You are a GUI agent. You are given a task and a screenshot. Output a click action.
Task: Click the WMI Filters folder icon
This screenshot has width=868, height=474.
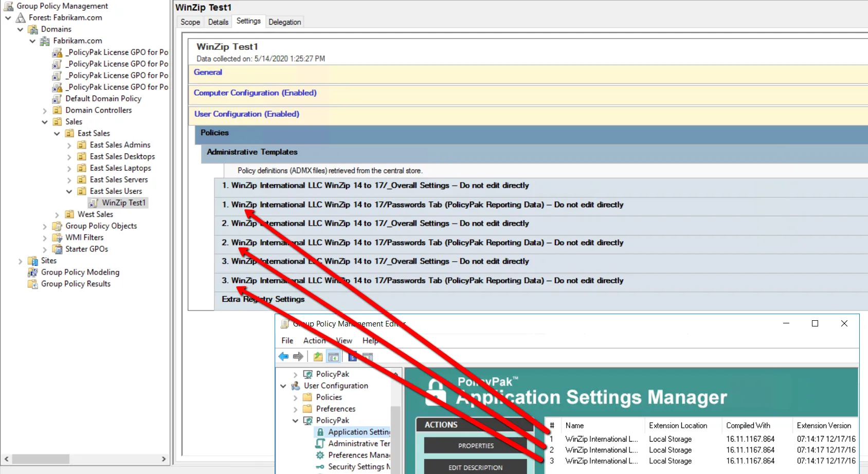click(57, 238)
